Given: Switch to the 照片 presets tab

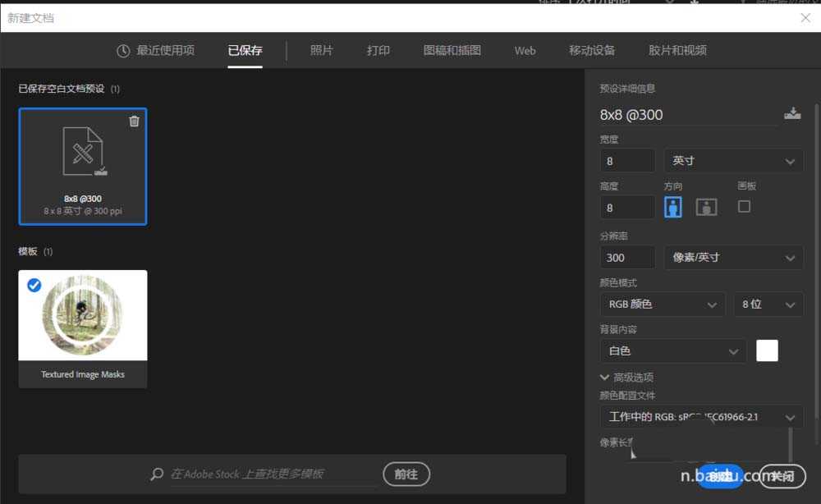Looking at the screenshot, I should point(321,50).
